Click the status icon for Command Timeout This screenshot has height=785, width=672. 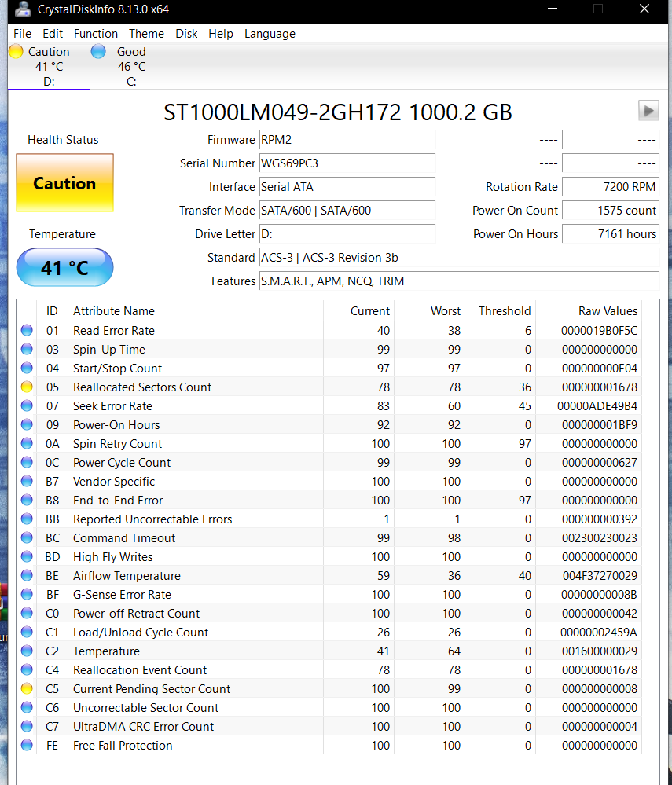(x=27, y=537)
